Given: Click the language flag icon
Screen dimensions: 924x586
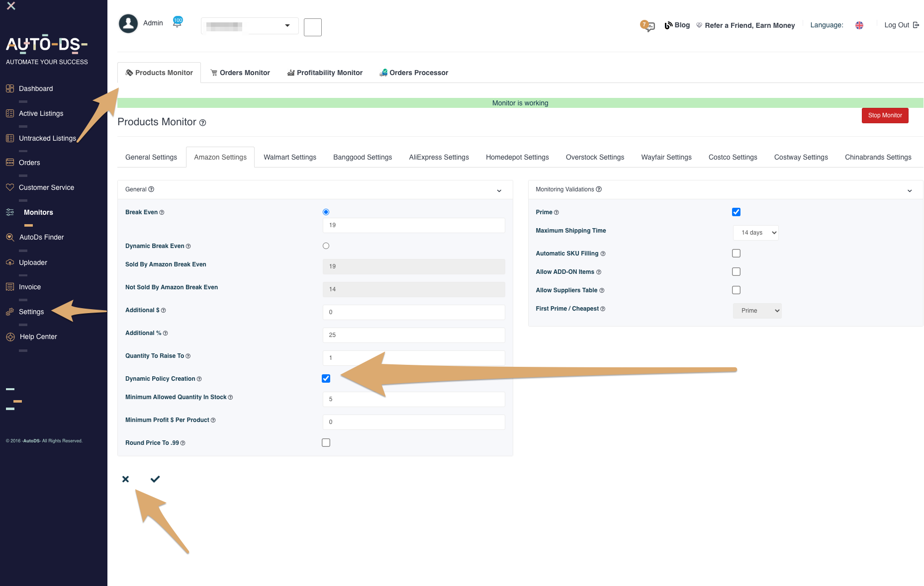Looking at the screenshot, I should [859, 25].
